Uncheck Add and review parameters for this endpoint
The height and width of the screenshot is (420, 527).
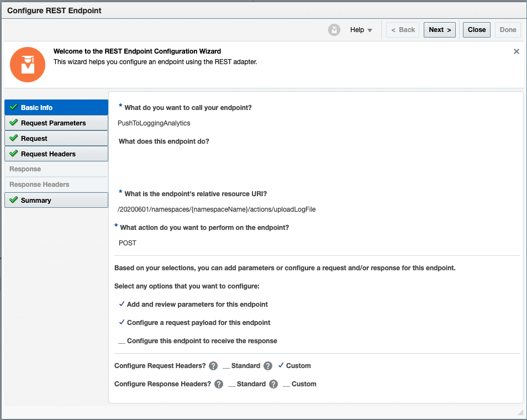click(x=122, y=304)
